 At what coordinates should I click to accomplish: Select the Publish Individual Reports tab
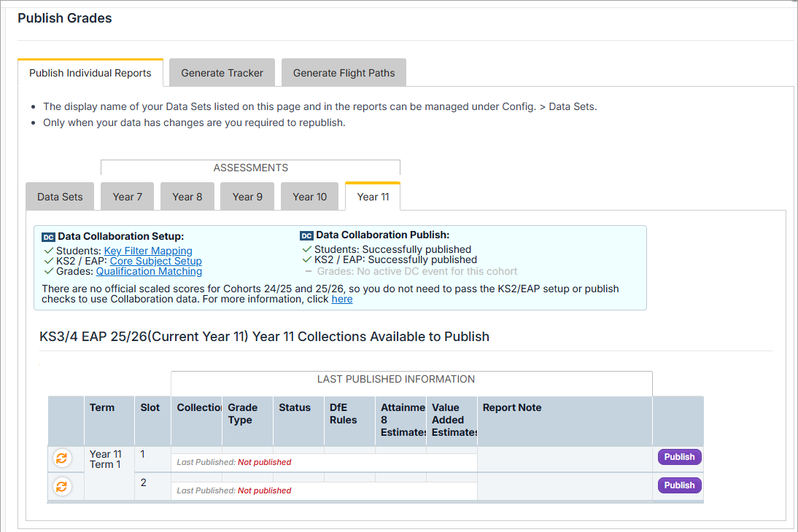(90, 73)
